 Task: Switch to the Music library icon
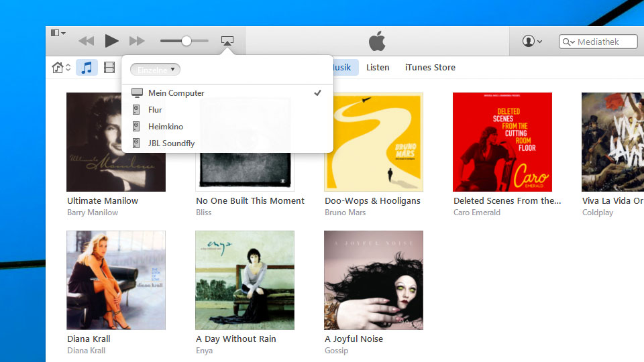87,67
